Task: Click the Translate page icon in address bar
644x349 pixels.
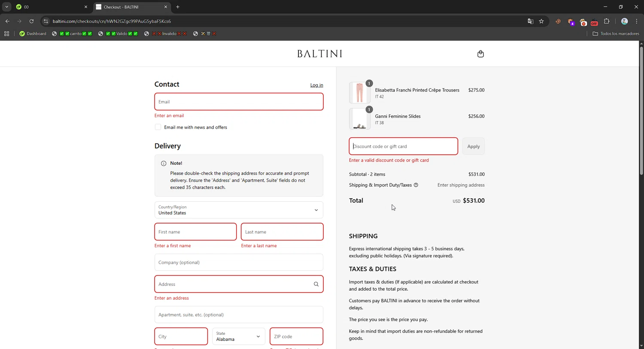Action: click(530, 21)
